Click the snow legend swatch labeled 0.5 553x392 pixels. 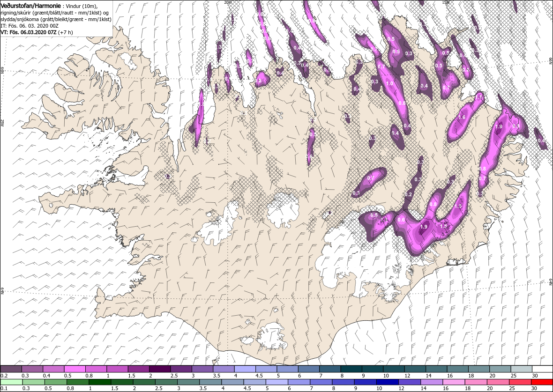[75, 369]
